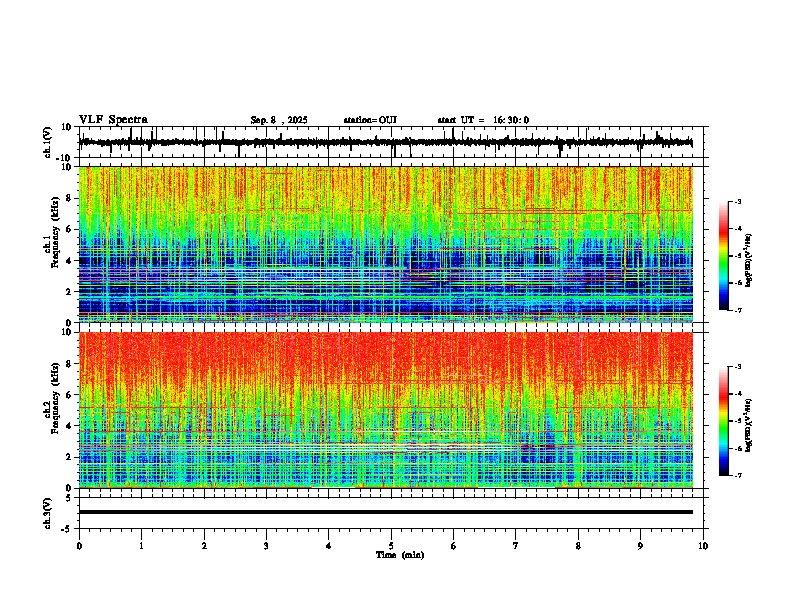Click the "station=OUI" label
Viewport: 792px width, 612px height.
pyautogui.click(x=370, y=120)
